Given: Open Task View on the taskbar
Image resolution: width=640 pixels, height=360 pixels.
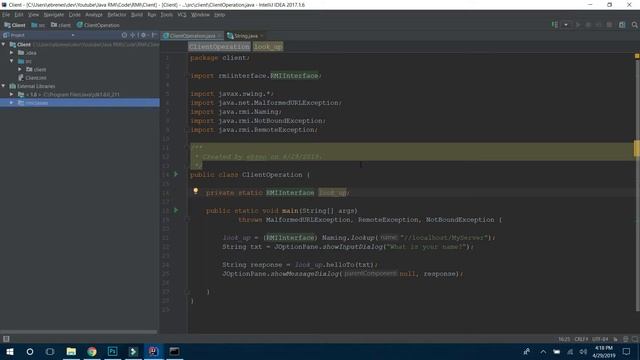Looking at the screenshot, I should 50,351.
